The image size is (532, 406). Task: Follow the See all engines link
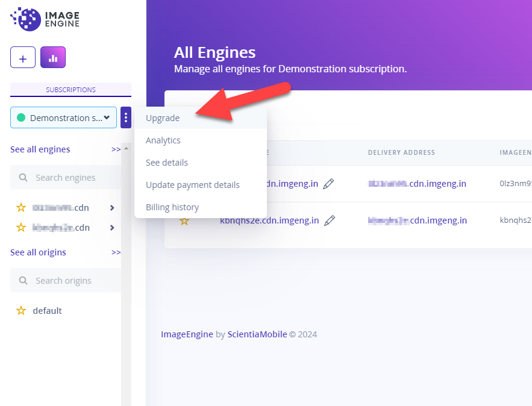click(x=40, y=149)
